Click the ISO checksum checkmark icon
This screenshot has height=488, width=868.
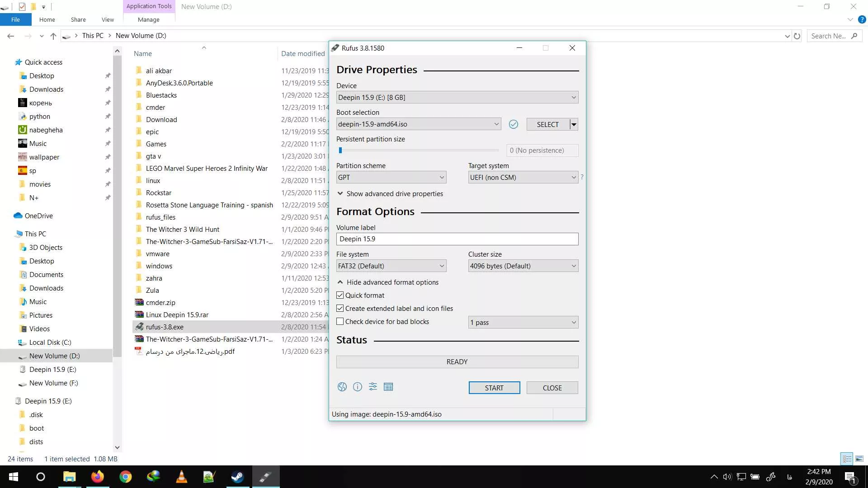click(x=514, y=124)
